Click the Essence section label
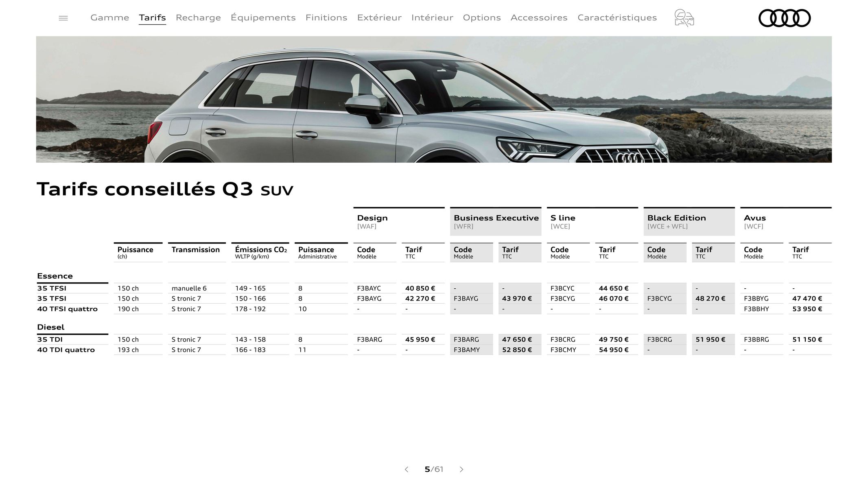Image resolution: width=868 pixels, height=488 pixels. [55, 276]
